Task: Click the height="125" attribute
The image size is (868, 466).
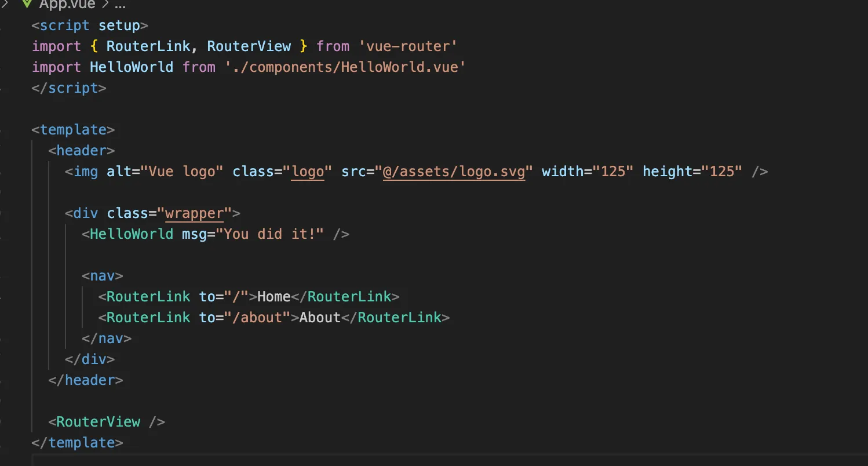Action: point(692,172)
